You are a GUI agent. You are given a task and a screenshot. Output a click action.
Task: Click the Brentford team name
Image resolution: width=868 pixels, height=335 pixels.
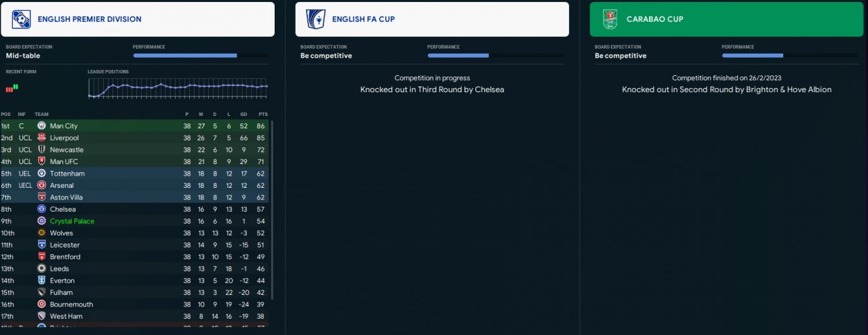click(65, 256)
